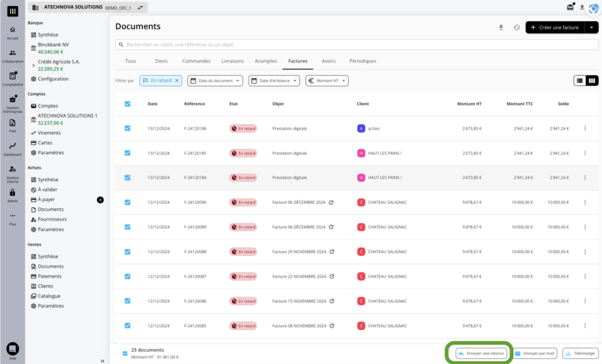This screenshot has width=602, height=364.
Task: Open À payer under Achats
Action: pos(46,199)
